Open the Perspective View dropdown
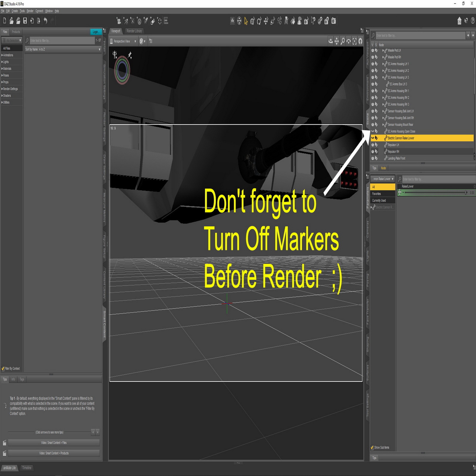 point(123,41)
